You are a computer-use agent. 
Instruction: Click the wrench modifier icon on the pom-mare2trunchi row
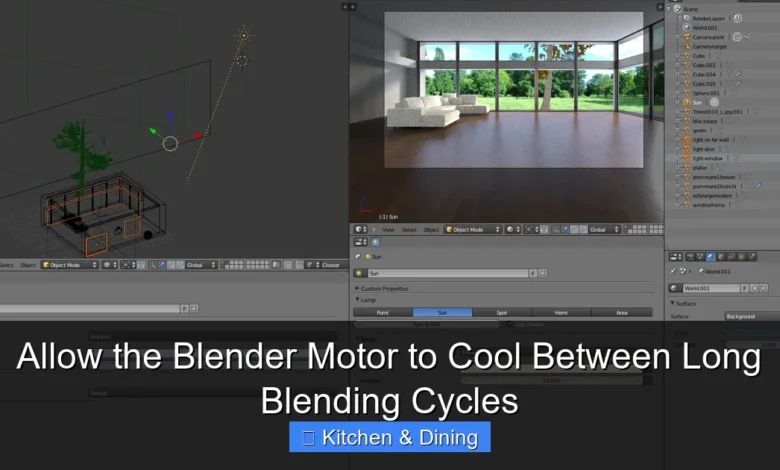[758, 186]
